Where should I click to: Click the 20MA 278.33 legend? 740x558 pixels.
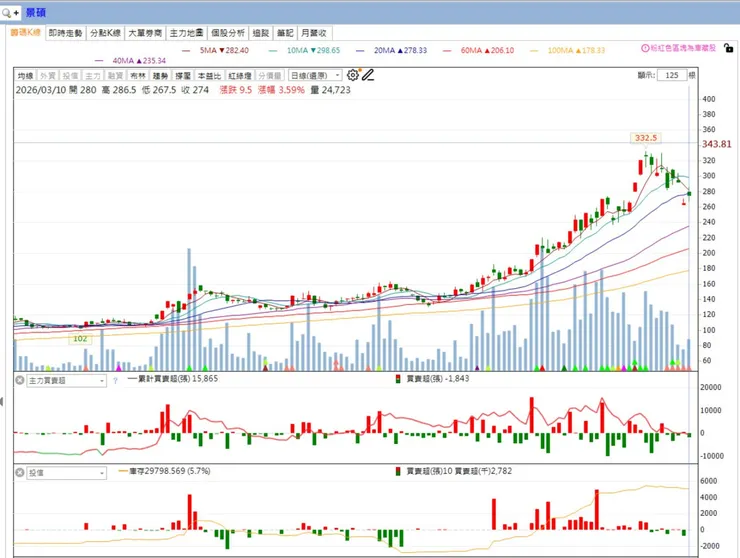[x=392, y=50]
